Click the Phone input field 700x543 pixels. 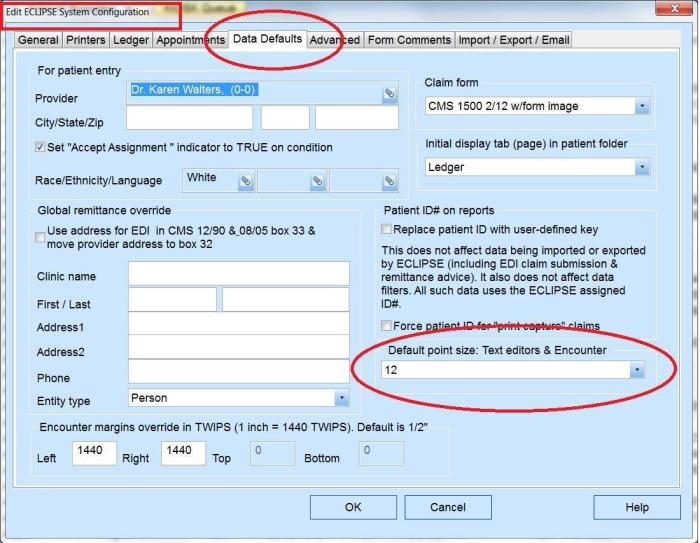(x=239, y=372)
